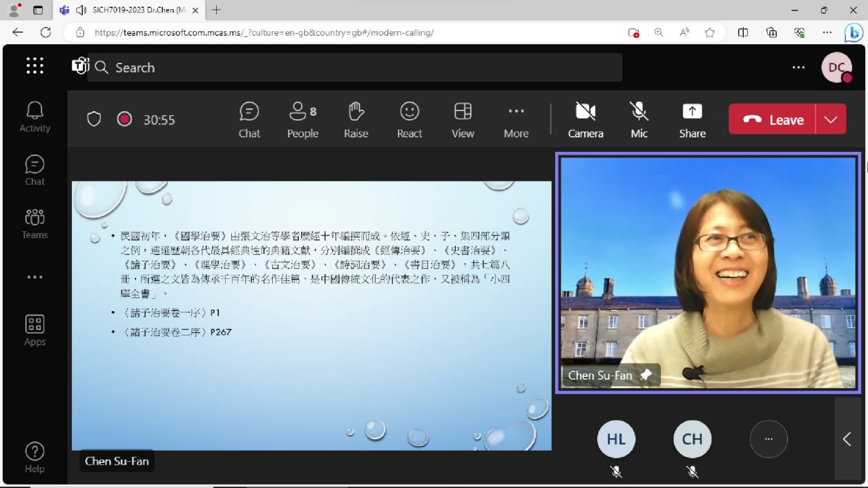Open Teams in the left sidebar
This screenshot has height=488, width=868.
click(35, 224)
